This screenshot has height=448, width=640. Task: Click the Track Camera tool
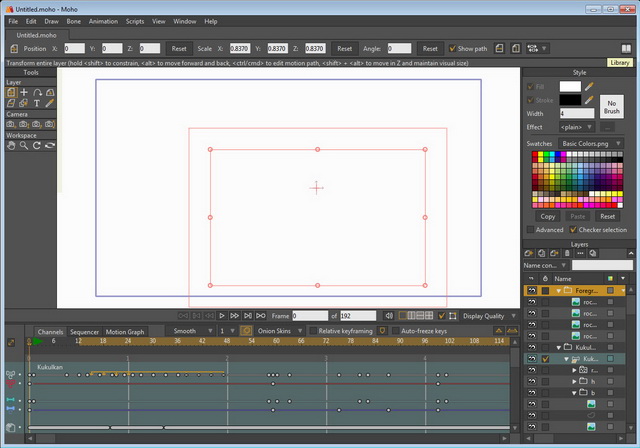pos(10,124)
